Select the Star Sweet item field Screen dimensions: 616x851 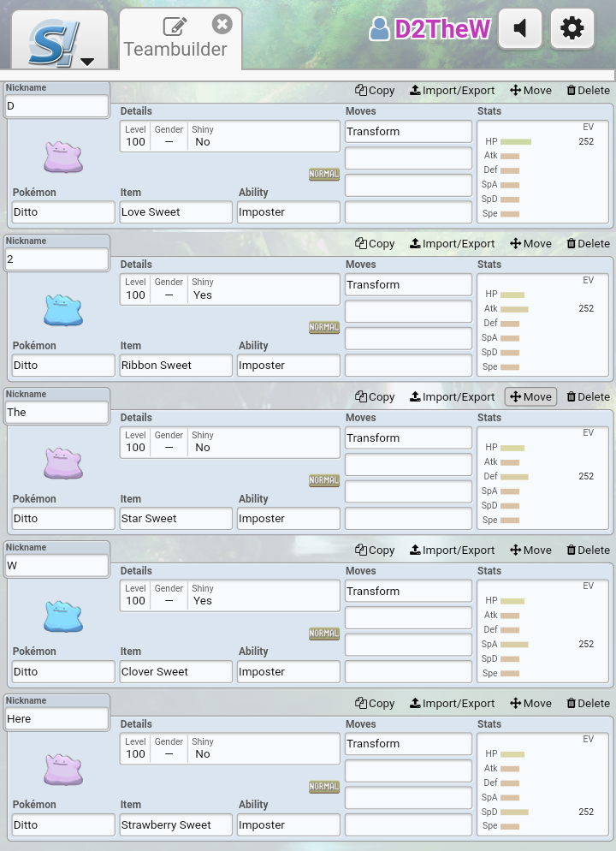(x=176, y=518)
